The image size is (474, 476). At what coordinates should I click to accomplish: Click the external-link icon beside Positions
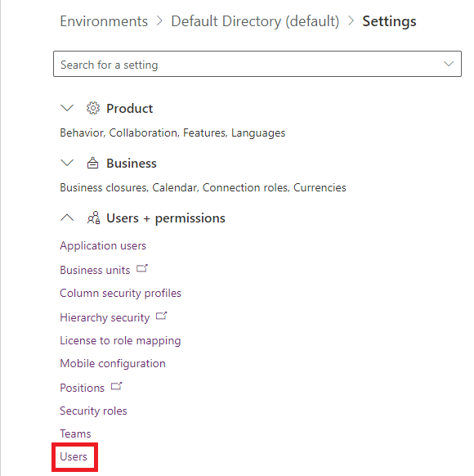coord(116,386)
